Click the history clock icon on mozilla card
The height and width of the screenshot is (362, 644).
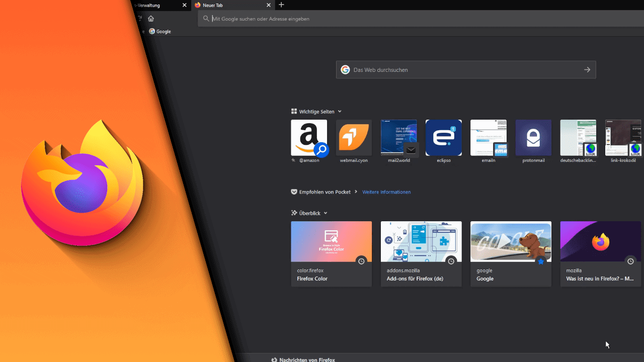click(630, 261)
